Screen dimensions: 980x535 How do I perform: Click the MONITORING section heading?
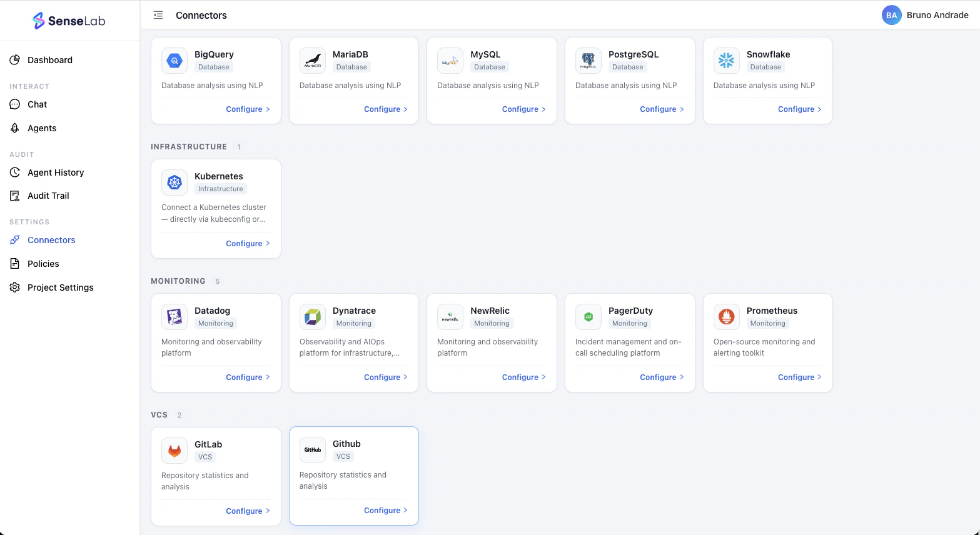click(178, 281)
